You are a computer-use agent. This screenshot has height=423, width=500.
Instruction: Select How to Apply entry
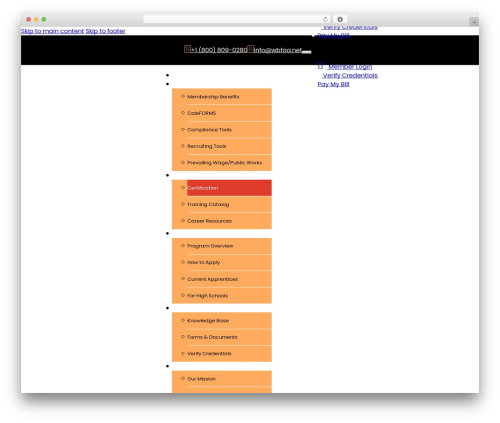click(203, 262)
